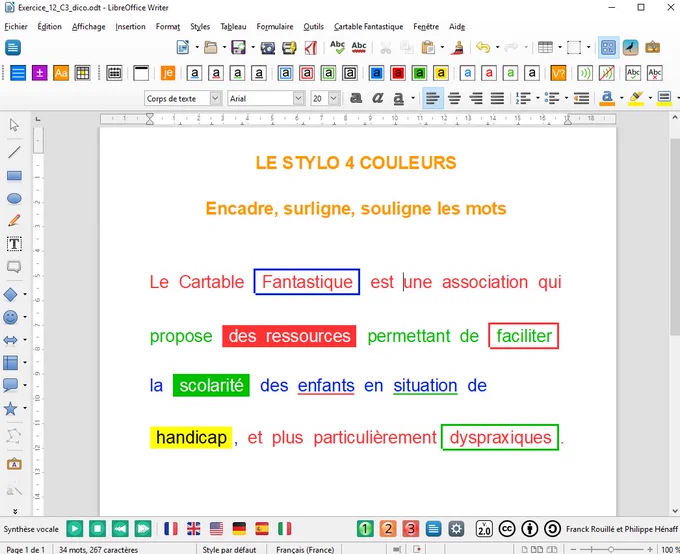Toggle Center paragraph alignment

tap(454, 98)
